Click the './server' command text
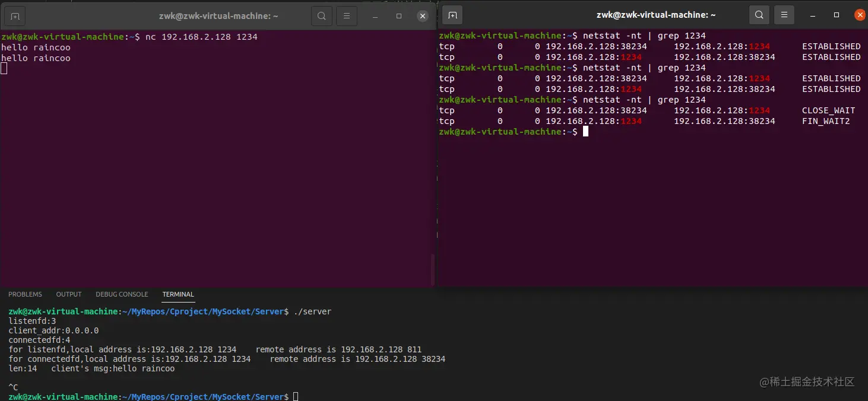Screen dimensions: 868x401 312,311
